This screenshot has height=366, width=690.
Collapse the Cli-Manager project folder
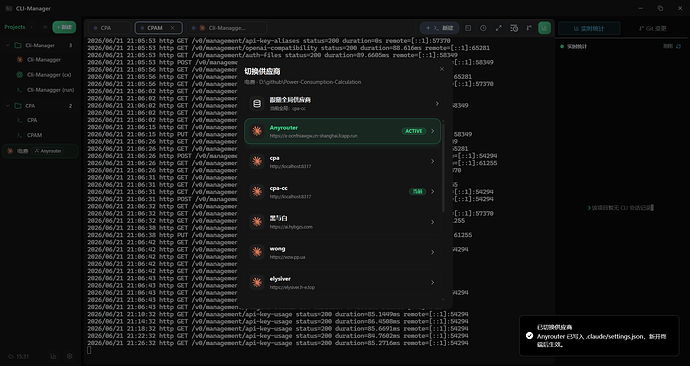click(8, 45)
